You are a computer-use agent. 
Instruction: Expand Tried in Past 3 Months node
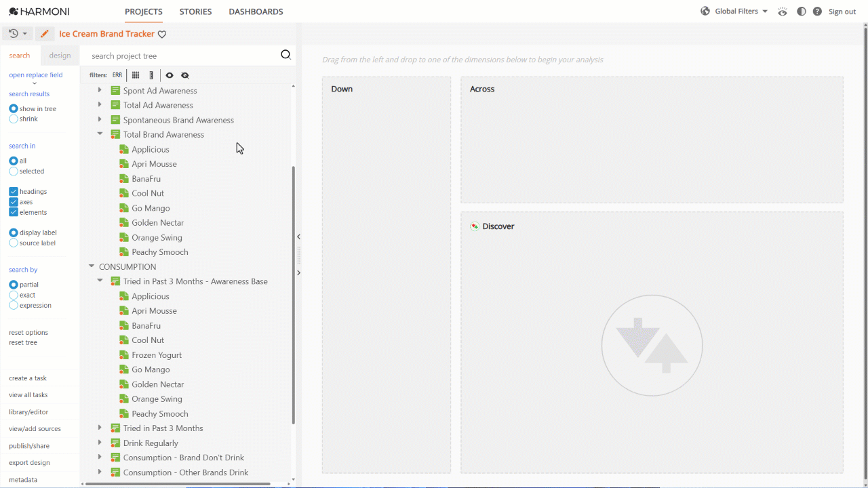[x=100, y=428]
